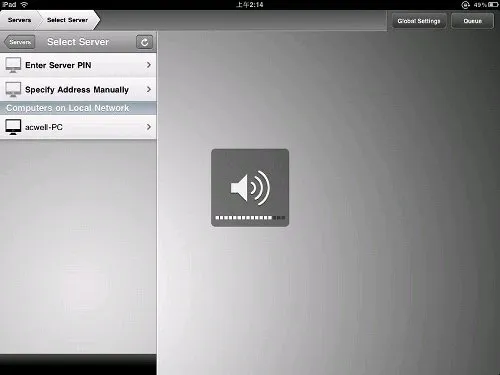Go to Servers breadcrumb tab
Screen dimensions: 500x375
[19, 20]
